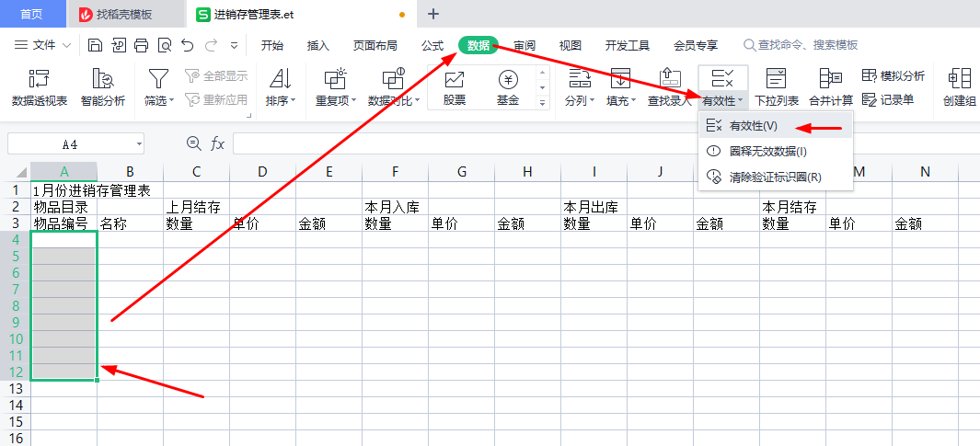Expand the 有效性 dropdown button

point(723,100)
